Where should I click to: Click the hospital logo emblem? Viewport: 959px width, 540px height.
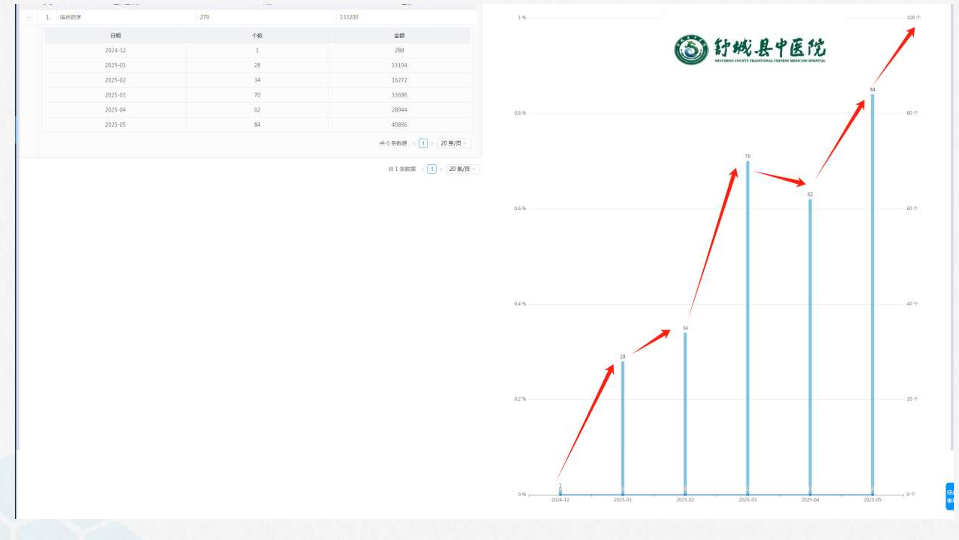pyautogui.click(x=690, y=49)
